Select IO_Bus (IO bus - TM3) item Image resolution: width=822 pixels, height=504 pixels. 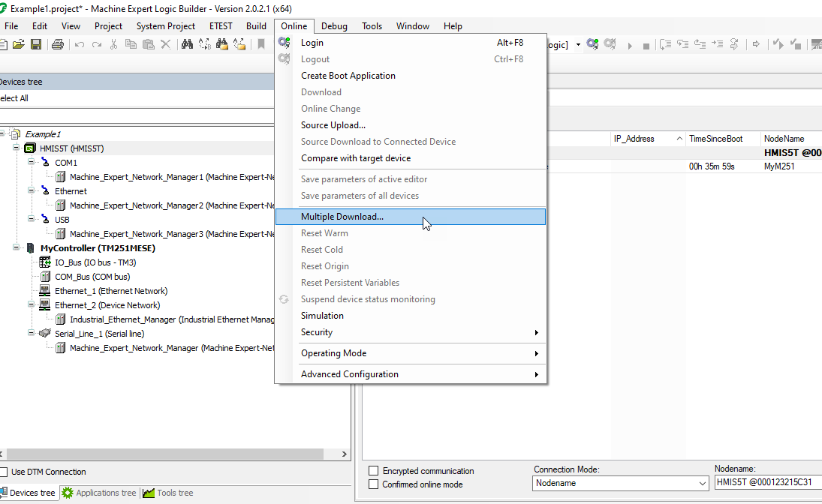pos(95,262)
